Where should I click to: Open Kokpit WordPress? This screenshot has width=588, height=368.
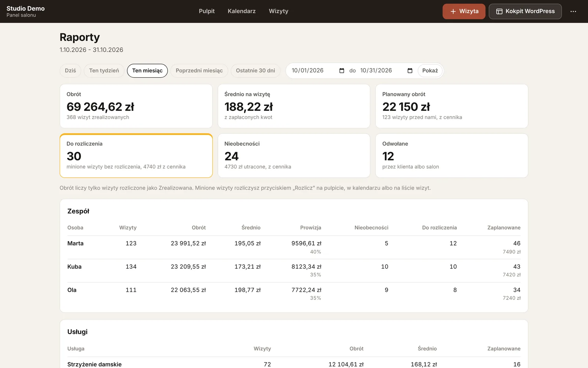click(525, 11)
